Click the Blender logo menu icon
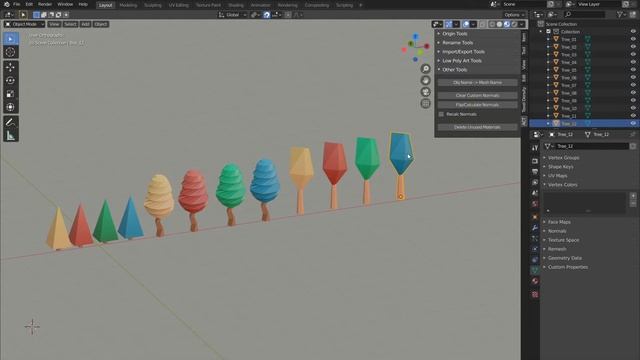This screenshot has width=640, height=360. click(7, 4)
